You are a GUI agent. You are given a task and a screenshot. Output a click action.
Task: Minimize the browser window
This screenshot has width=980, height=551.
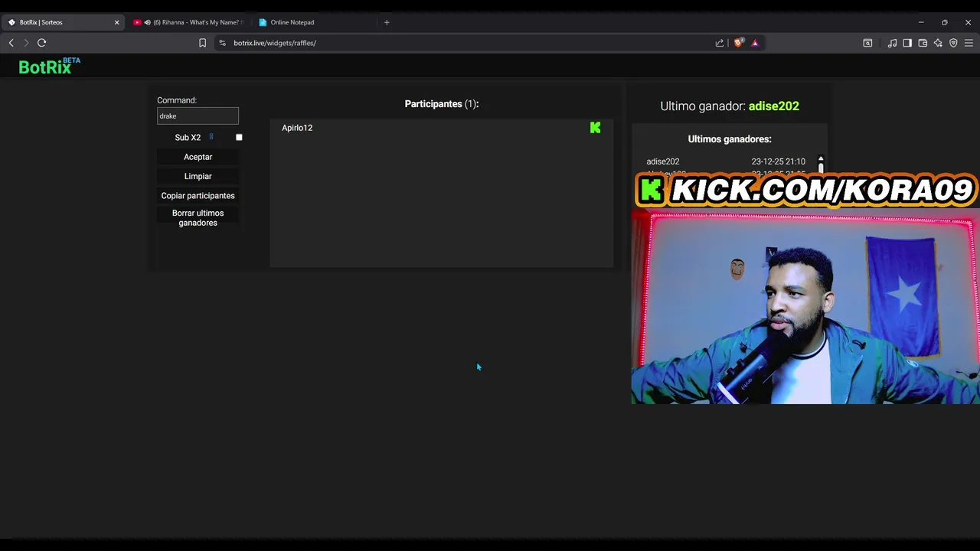(921, 22)
